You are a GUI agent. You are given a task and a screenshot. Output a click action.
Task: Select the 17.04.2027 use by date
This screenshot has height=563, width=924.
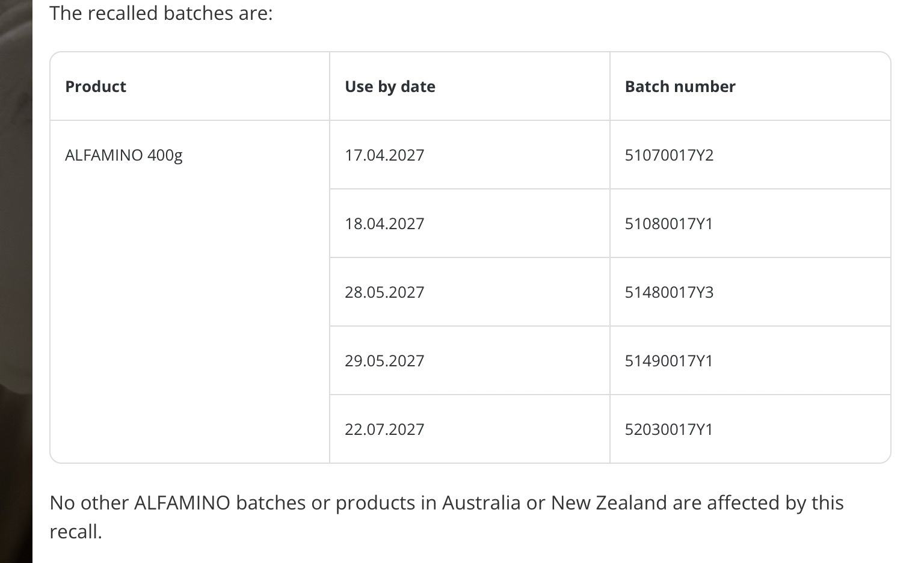click(x=384, y=155)
